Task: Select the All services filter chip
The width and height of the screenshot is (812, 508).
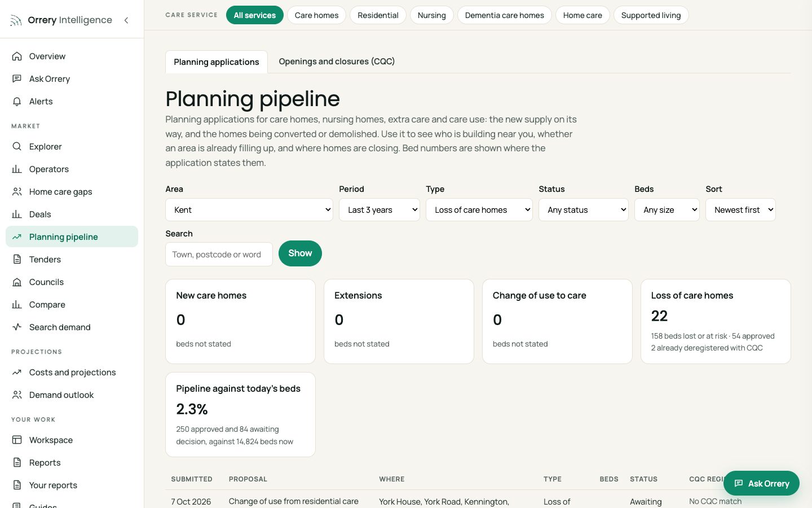Action: pos(255,15)
